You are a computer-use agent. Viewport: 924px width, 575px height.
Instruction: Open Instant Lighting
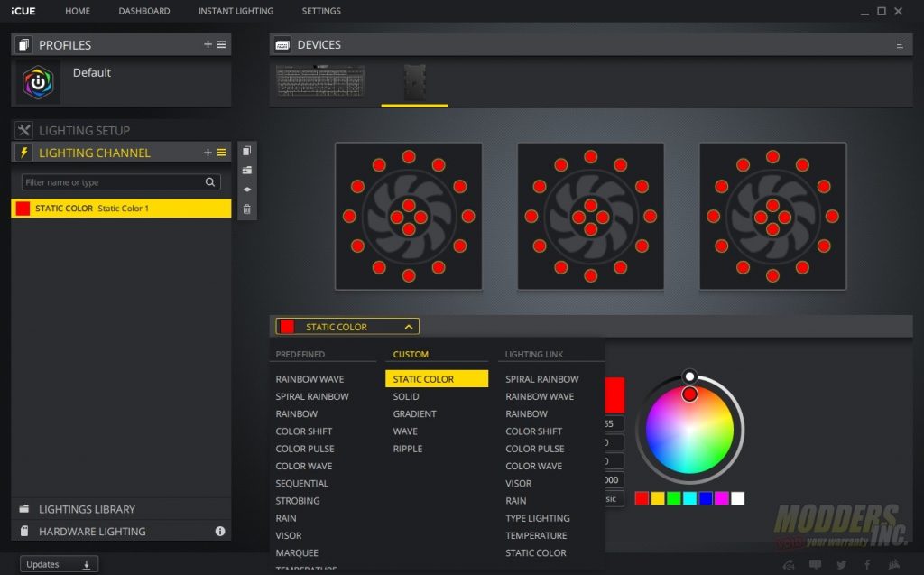(236, 11)
